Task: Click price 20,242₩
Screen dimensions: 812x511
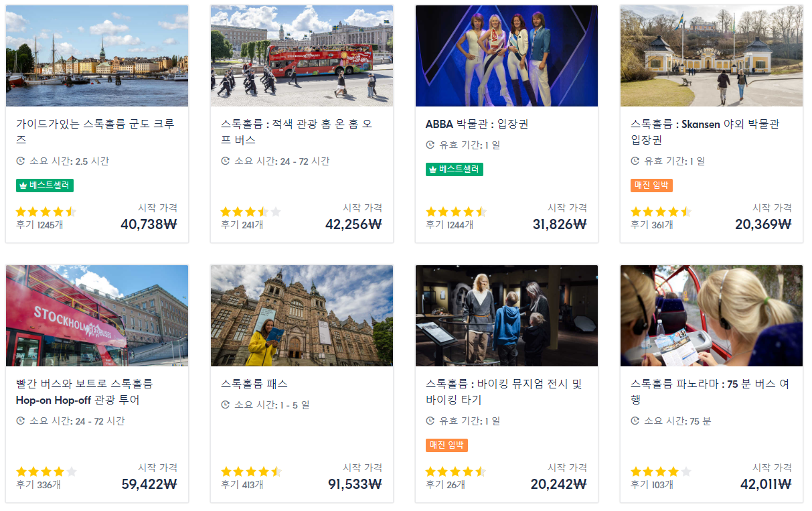Action: click(559, 484)
